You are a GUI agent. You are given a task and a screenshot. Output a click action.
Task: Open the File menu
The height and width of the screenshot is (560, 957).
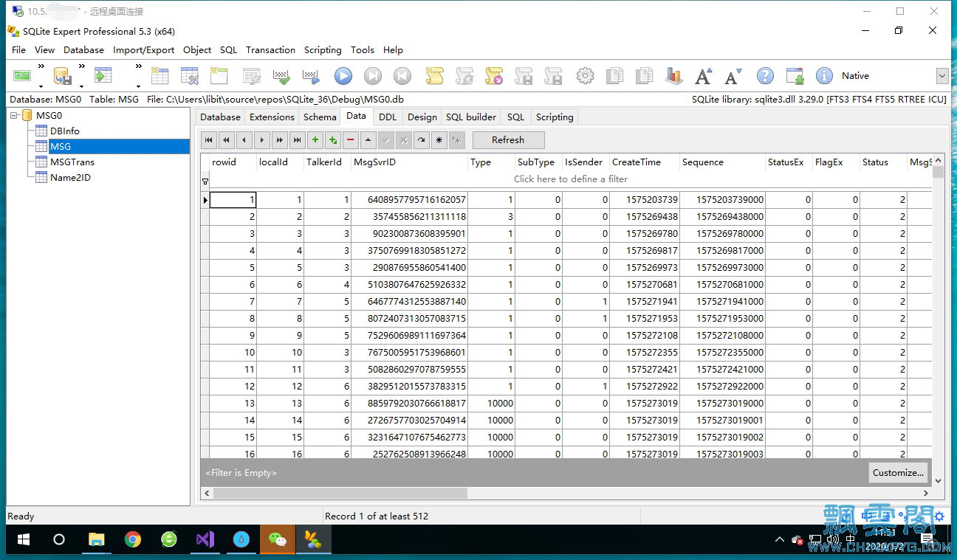(x=19, y=50)
